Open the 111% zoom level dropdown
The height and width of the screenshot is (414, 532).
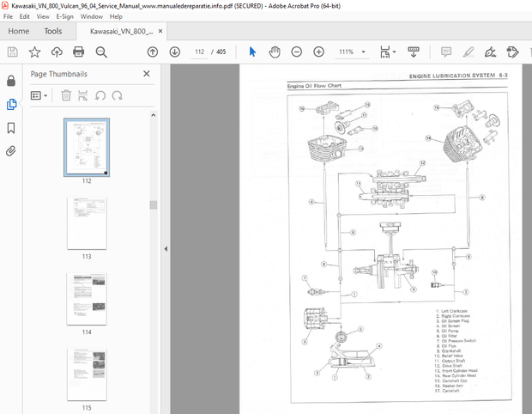(x=363, y=52)
